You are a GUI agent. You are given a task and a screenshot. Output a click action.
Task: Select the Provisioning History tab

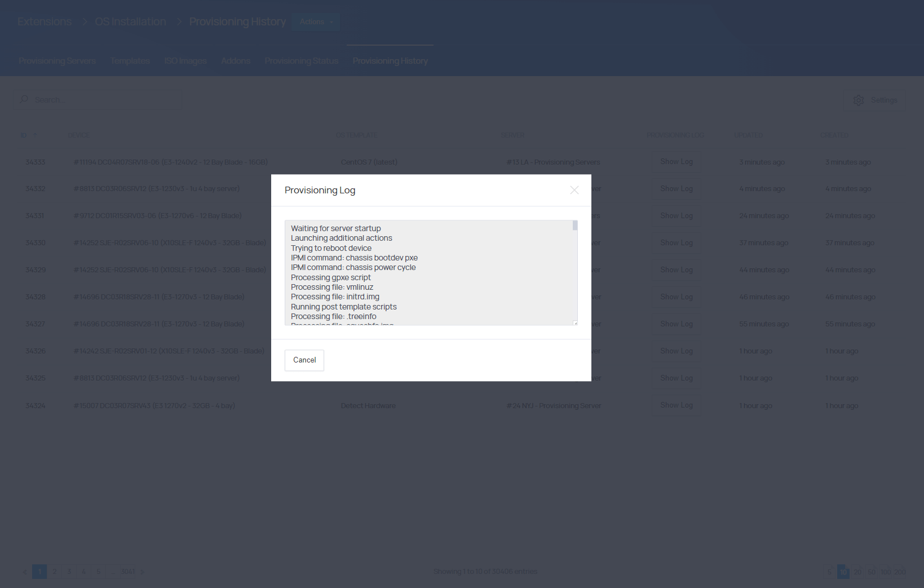click(x=390, y=61)
